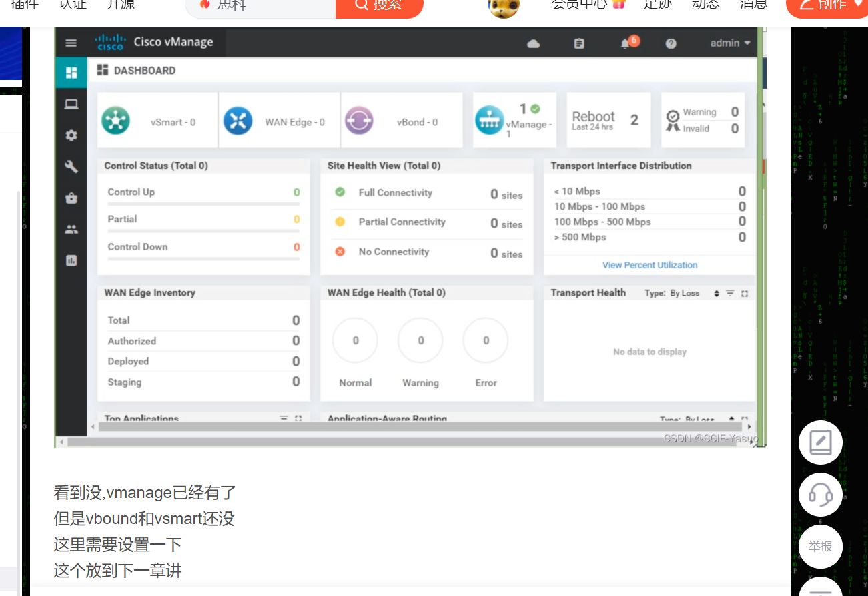This screenshot has width=868, height=596.
Task: Click the Reboot Last 24 hrs card
Action: click(608, 120)
